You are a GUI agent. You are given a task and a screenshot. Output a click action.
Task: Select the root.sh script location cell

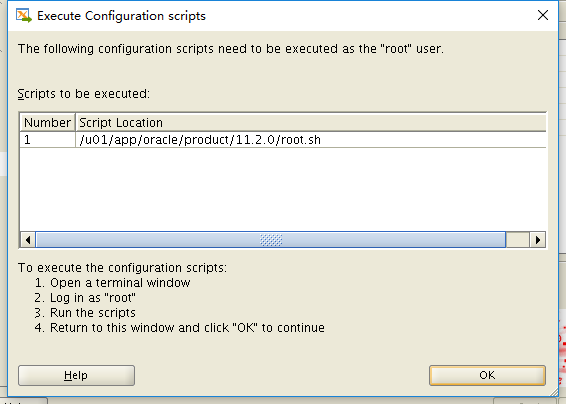point(310,140)
